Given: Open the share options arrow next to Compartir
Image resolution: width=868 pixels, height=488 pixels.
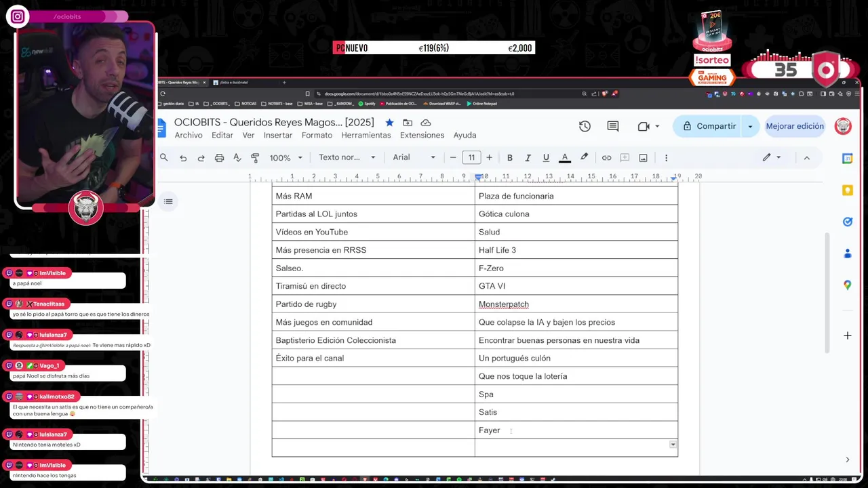Looking at the screenshot, I should pyautogui.click(x=750, y=126).
